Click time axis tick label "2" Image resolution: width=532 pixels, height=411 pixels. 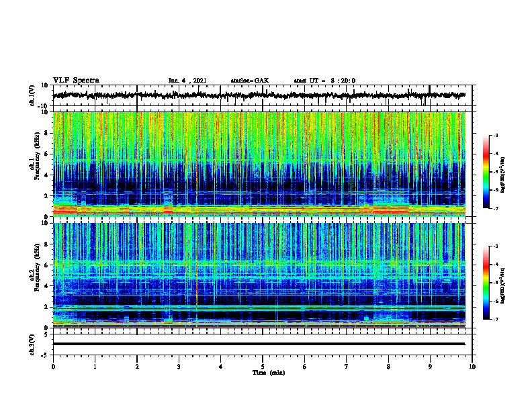click(x=137, y=367)
